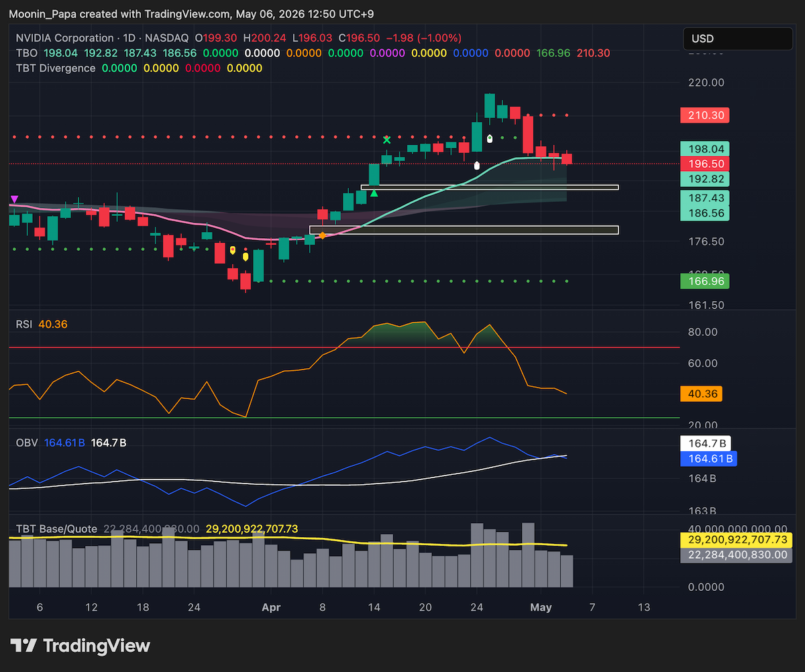
Task: Click the 187.43 price axis tag
Action: click(x=704, y=198)
